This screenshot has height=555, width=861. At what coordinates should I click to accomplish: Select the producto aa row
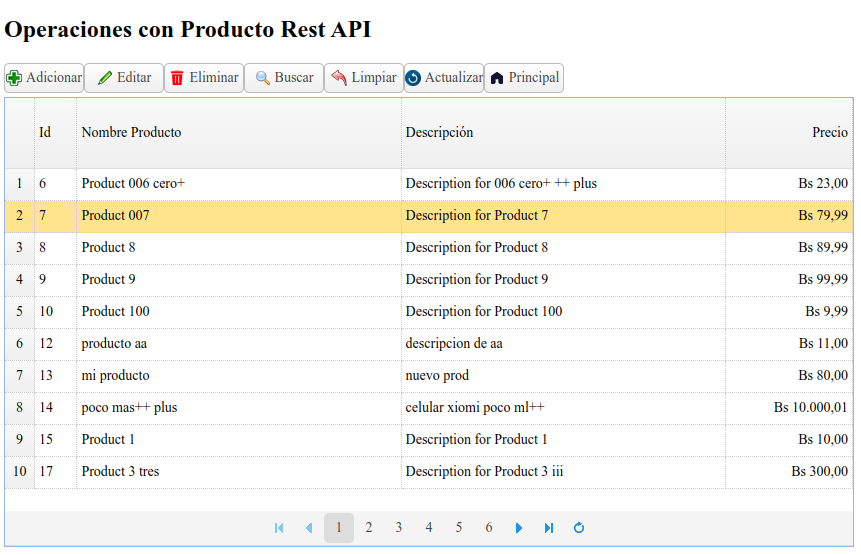pos(429,344)
